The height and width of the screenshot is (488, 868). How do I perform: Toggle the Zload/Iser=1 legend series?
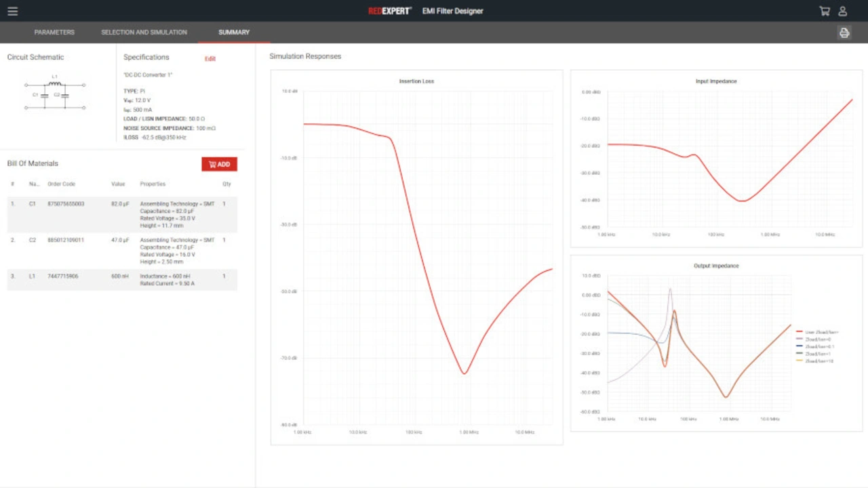tap(817, 354)
